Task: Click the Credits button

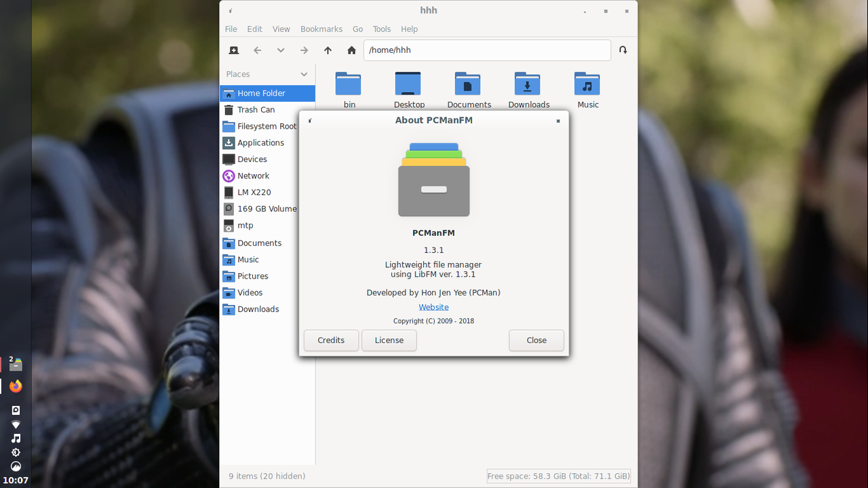Action: pyautogui.click(x=331, y=340)
